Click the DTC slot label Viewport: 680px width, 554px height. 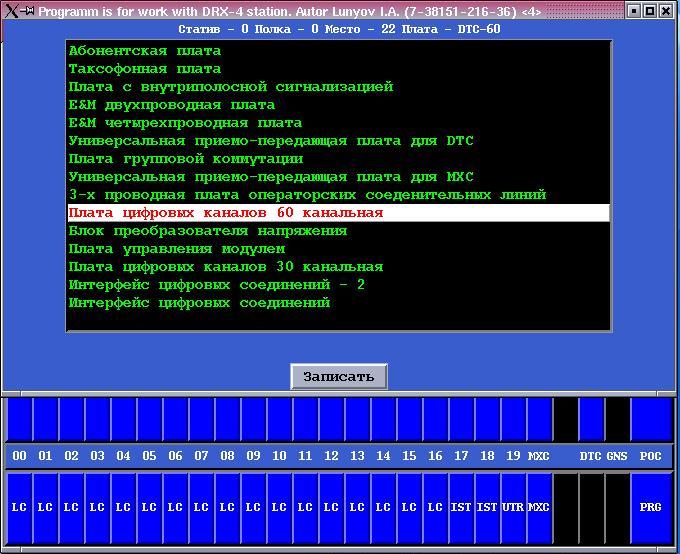[591, 456]
